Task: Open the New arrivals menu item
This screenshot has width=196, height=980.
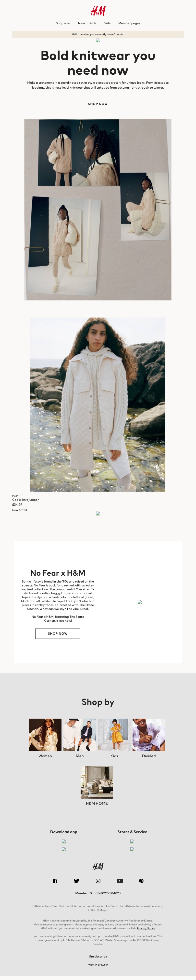Action: click(x=87, y=23)
